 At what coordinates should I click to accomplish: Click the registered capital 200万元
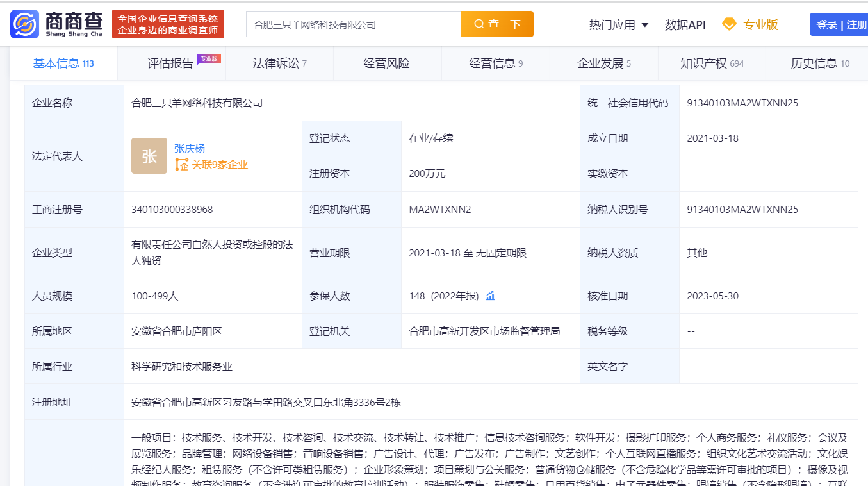pos(427,173)
